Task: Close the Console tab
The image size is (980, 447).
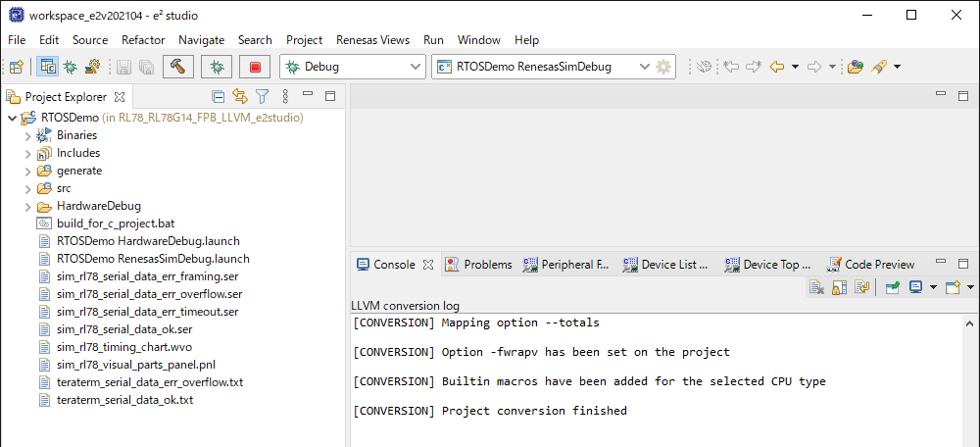Action: coord(428,265)
